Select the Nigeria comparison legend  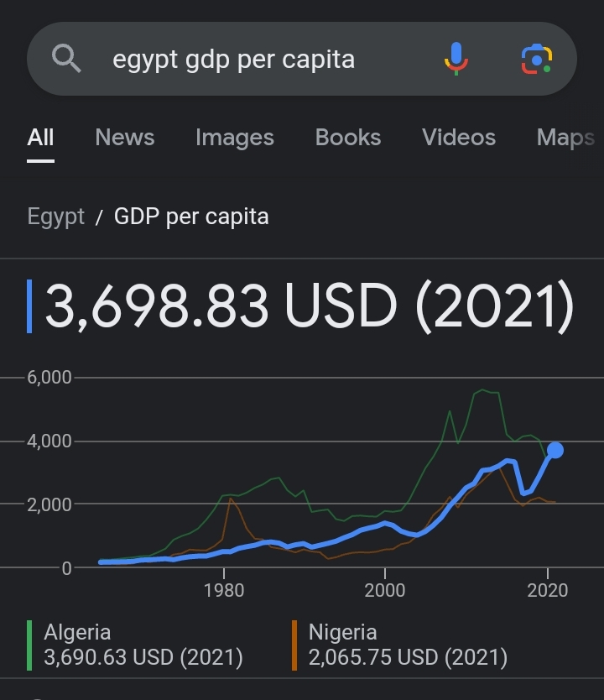[x=408, y=645]
